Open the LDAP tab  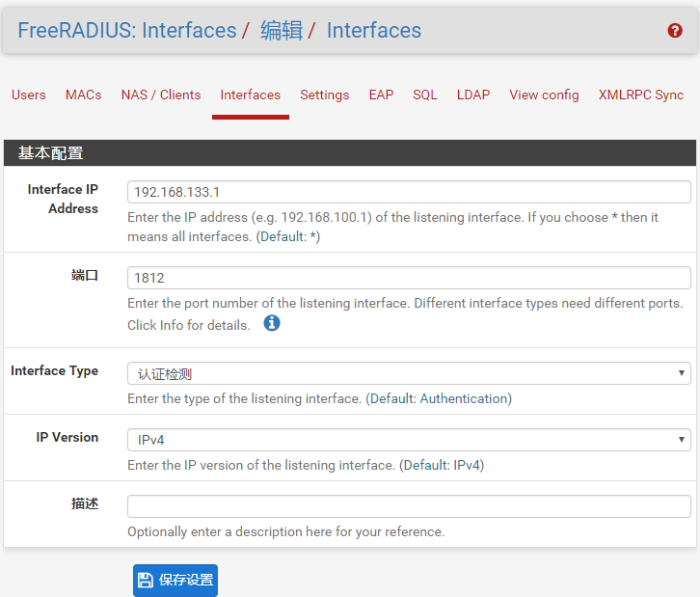point(473,95)
